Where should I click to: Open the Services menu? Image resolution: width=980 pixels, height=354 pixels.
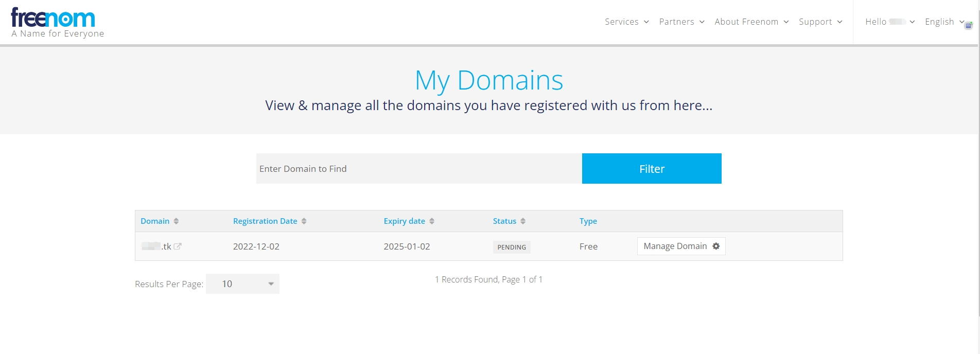(626, 22)
